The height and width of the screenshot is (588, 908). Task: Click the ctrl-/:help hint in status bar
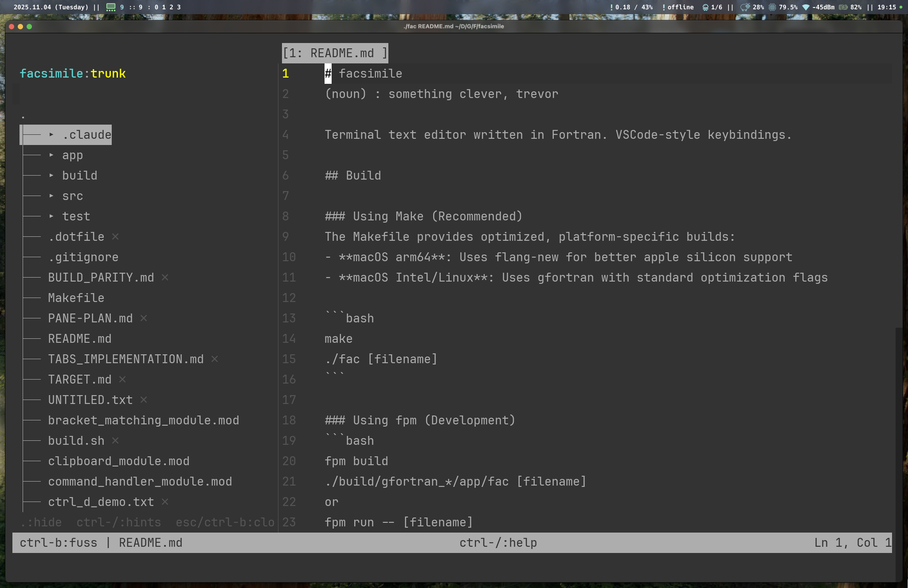click(498, 542)
